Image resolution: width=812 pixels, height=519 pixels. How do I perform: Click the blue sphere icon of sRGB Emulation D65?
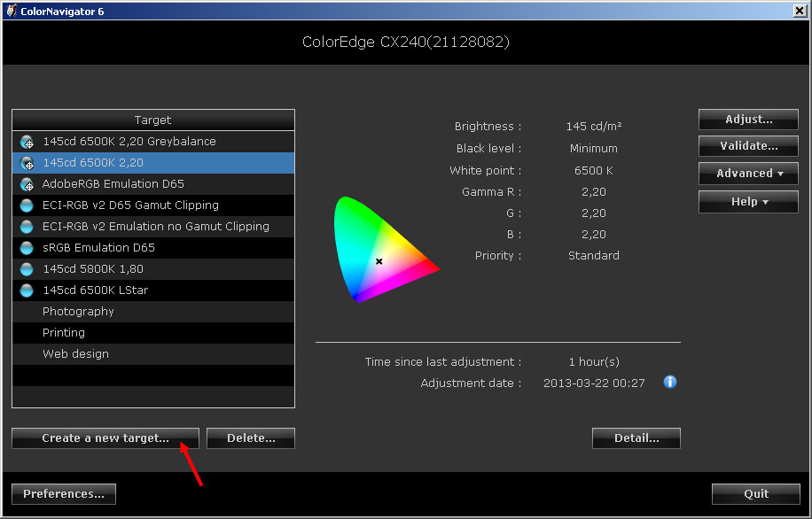coord(27,248)
